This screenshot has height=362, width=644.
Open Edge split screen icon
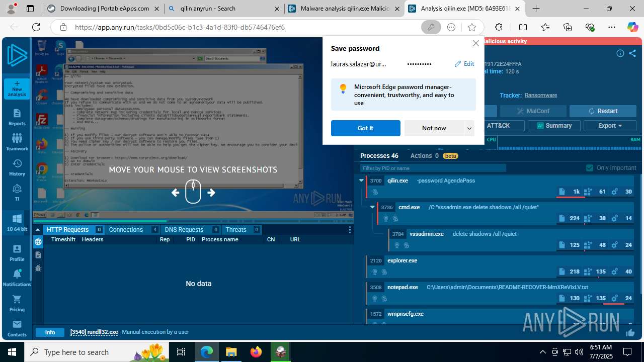523,27
